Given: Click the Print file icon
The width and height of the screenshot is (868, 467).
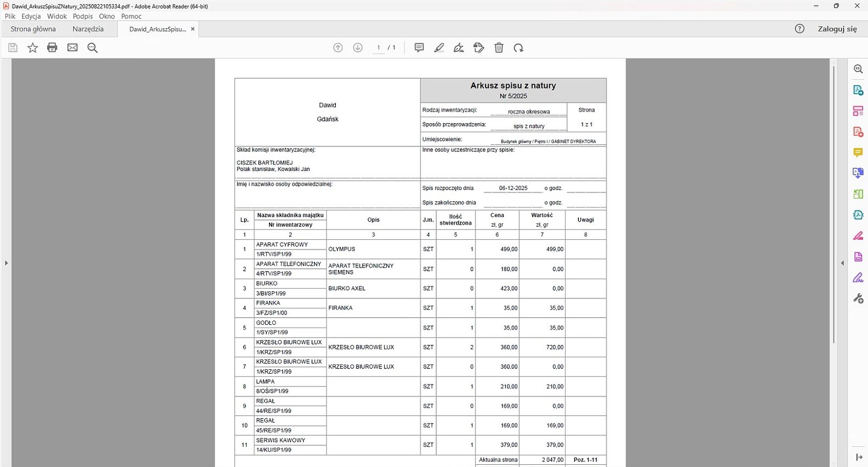Looking at the screenshot, I should [52, 48].
